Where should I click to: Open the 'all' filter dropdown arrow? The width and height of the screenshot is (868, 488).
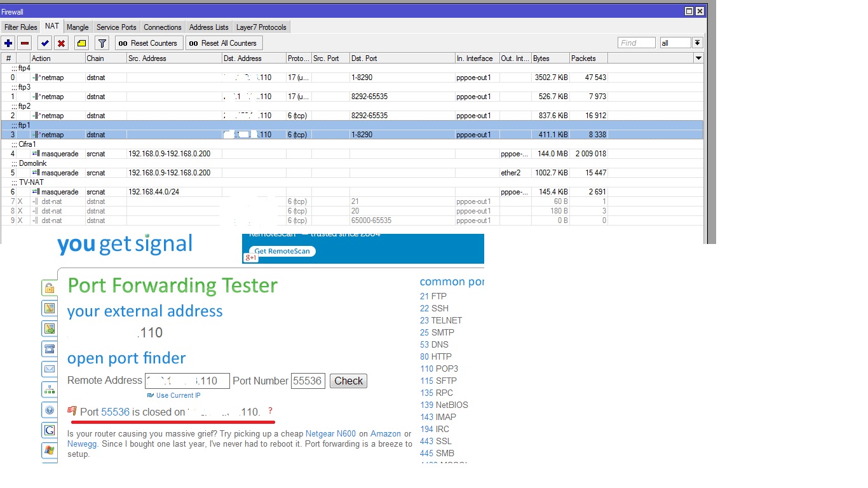[697, 43]
